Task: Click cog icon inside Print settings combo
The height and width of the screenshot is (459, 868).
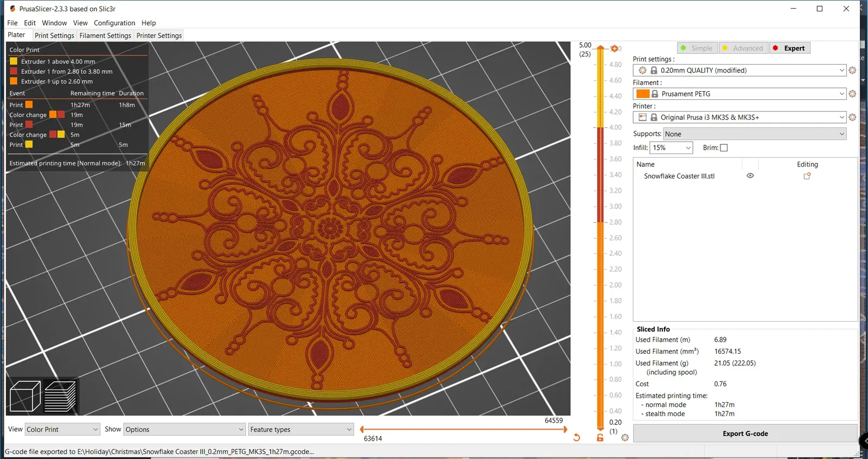Action: [x=642, y=71]
